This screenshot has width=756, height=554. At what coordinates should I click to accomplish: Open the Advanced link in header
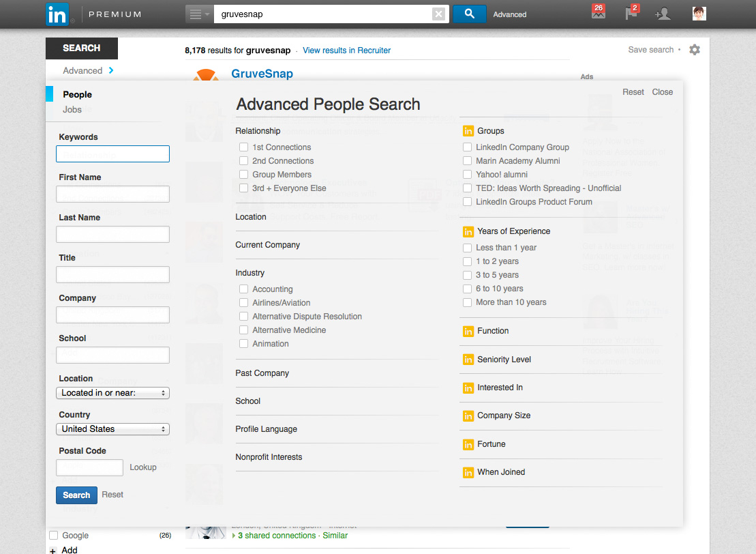510,14
